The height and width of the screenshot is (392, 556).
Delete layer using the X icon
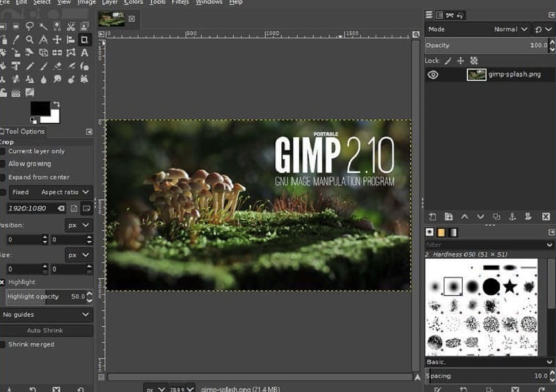click(x=546, y=217)
